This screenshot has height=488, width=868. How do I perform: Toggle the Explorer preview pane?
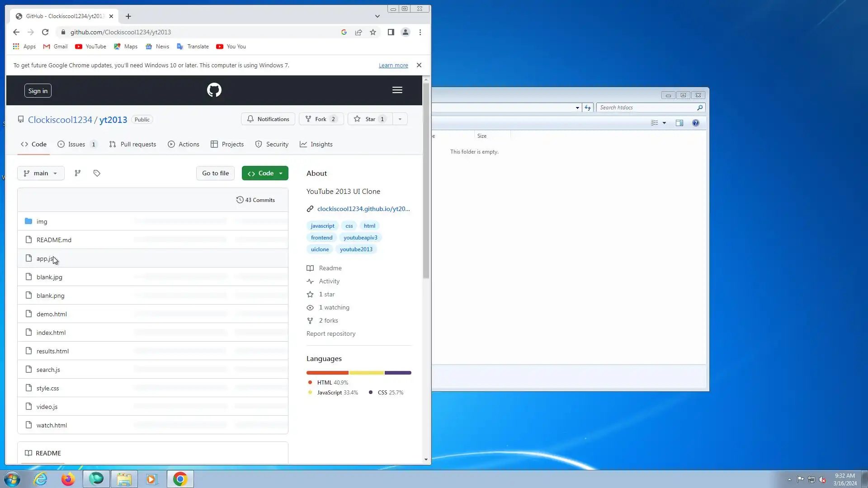click(x=679, y=123)
